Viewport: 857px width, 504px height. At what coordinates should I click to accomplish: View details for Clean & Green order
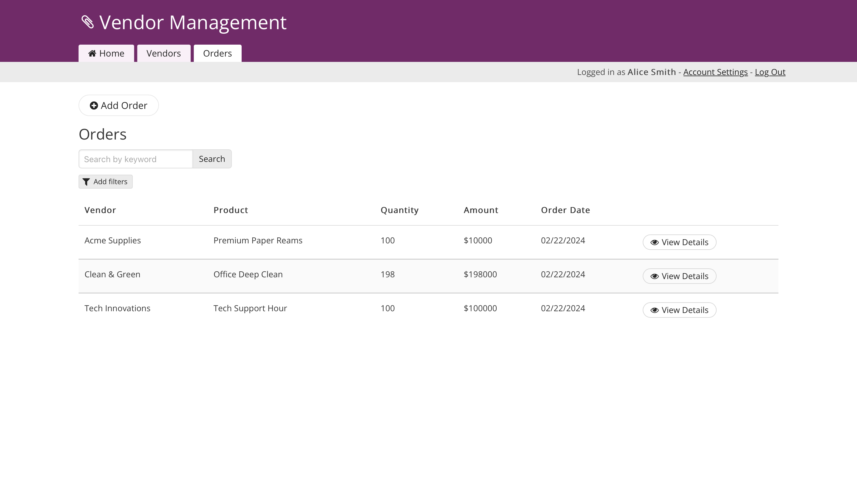[679, 276]
